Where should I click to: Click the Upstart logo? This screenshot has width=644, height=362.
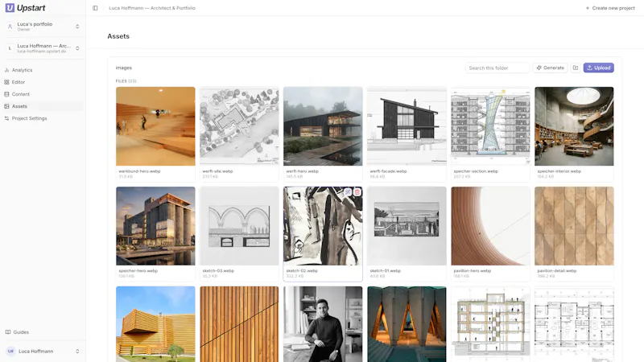click(x=25, y=8)
